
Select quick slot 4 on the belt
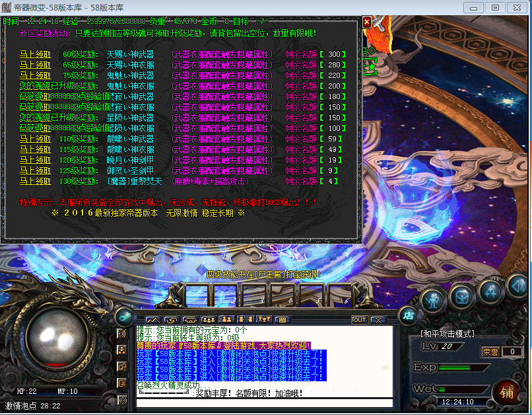click(283, 295)
